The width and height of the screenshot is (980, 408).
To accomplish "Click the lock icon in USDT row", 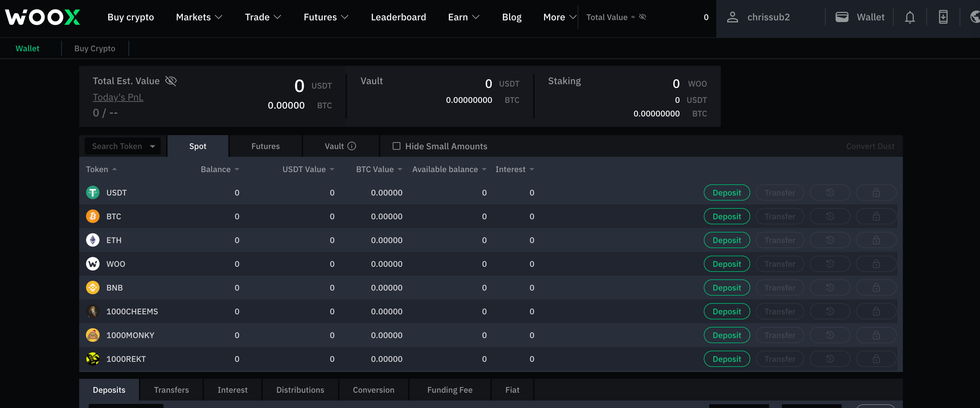I will point(876,192).
